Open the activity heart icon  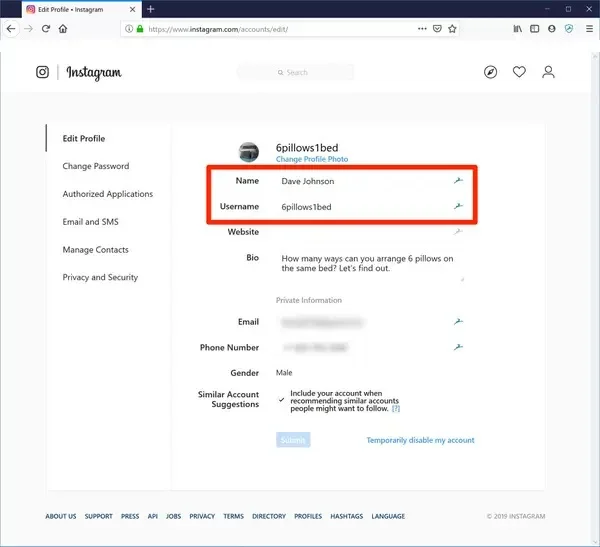coord(519,72)
